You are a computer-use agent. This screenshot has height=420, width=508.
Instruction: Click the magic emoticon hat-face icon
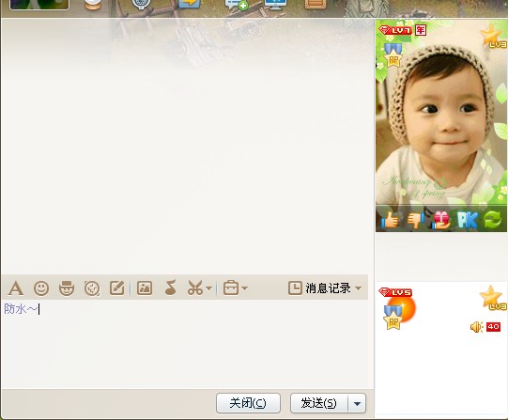67,288
